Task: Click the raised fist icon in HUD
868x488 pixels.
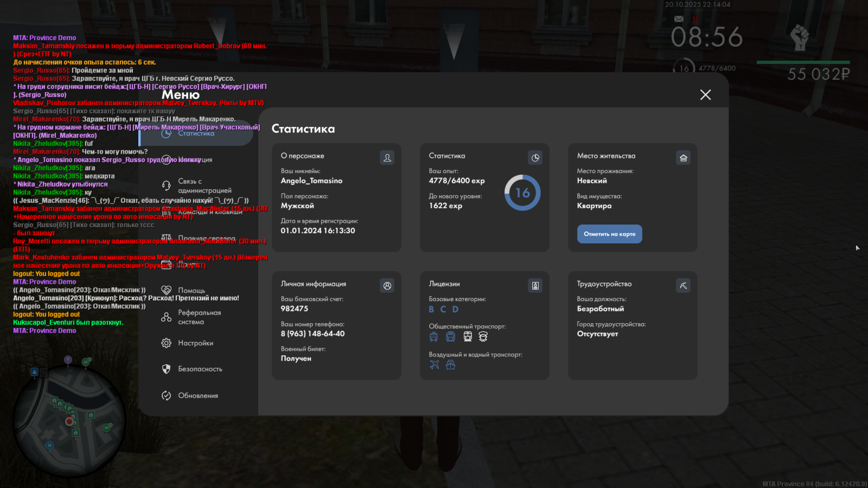Action: click(799, 38)
